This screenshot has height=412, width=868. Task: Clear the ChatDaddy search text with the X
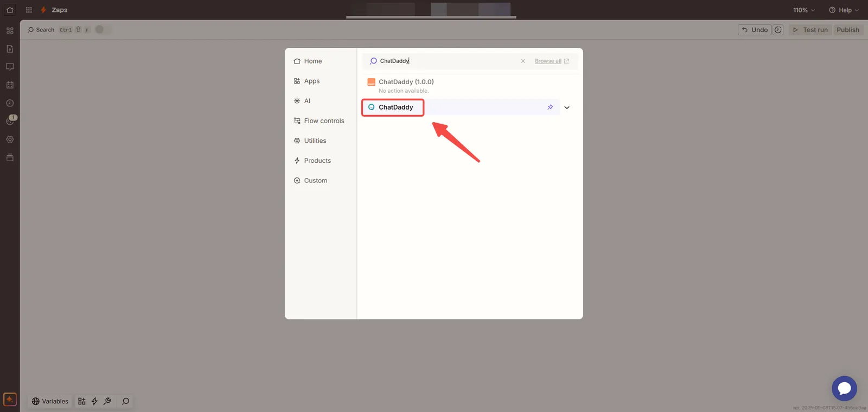523,61
